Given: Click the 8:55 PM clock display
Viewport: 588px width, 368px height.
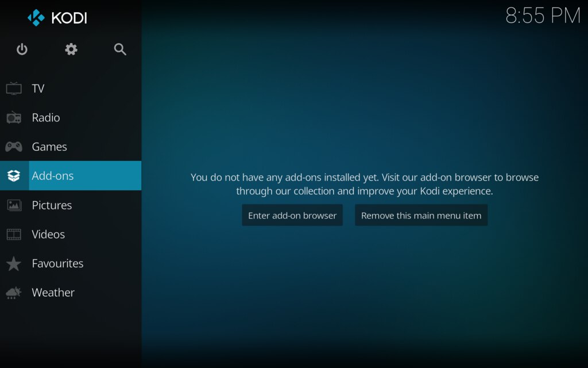Looking at the screenshot, I should pyautogui.click(x=543, y=16).
